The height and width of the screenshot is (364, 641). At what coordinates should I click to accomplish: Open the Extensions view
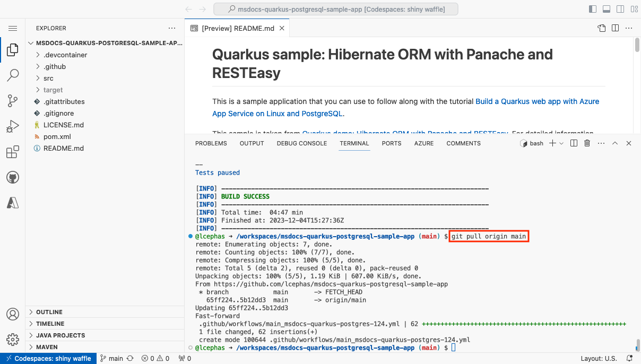(13, 152)
